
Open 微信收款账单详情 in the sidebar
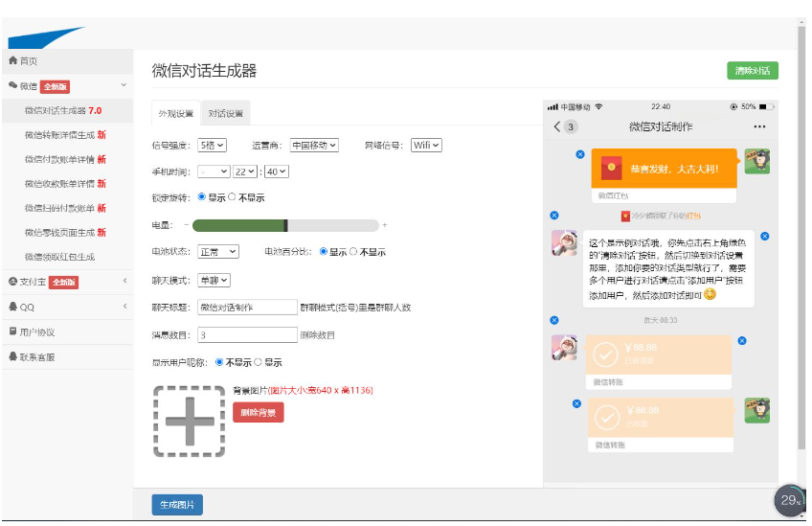(65, 183)
